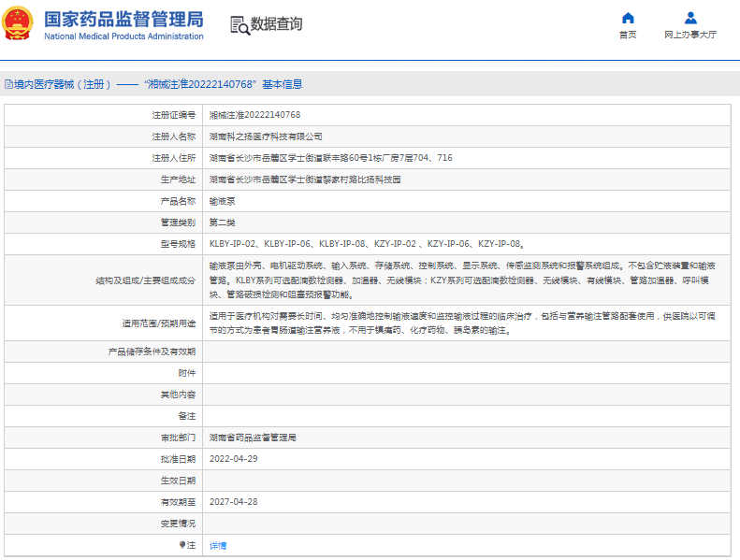Click the expiry date 2027-04-28
This screenshot has width=740, height=560.
click(231, 501)
